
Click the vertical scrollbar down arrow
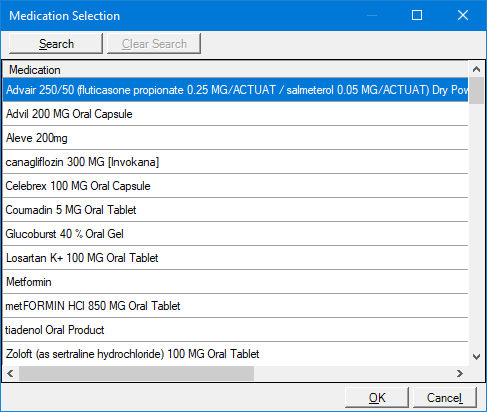pyautogui.click(x=476, y=357)
